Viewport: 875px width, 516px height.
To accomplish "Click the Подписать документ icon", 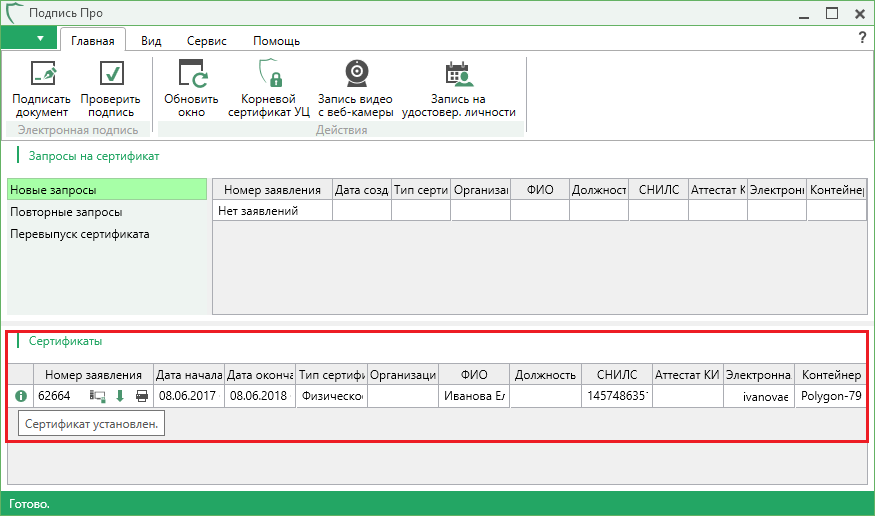I will [x=41, y=75].
